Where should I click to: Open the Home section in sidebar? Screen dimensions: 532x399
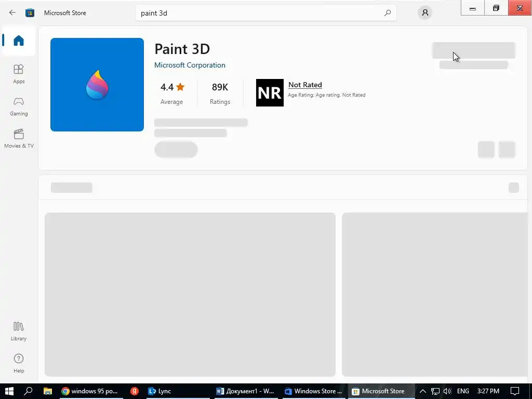[19, 41]
